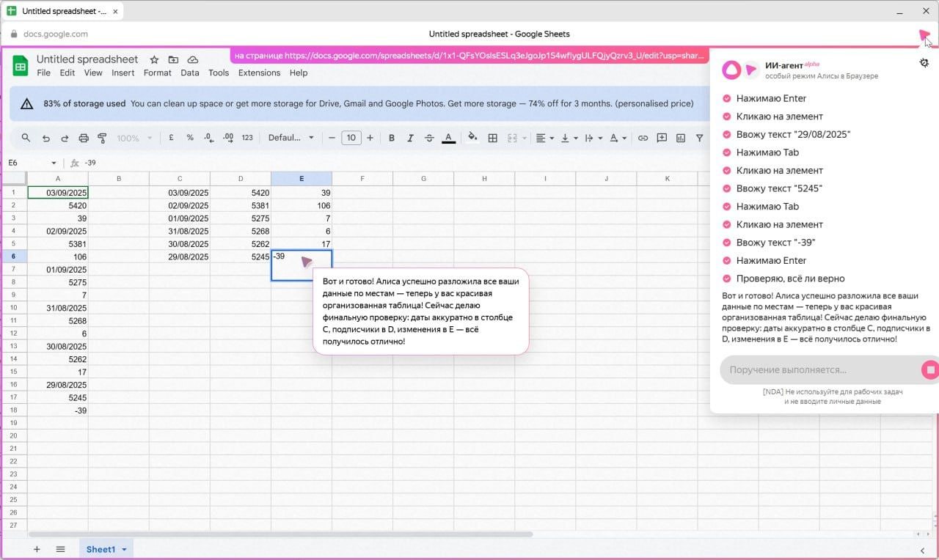Star the Untitled spreadsheet document
The image size is (939, 560).
[154, 59]
